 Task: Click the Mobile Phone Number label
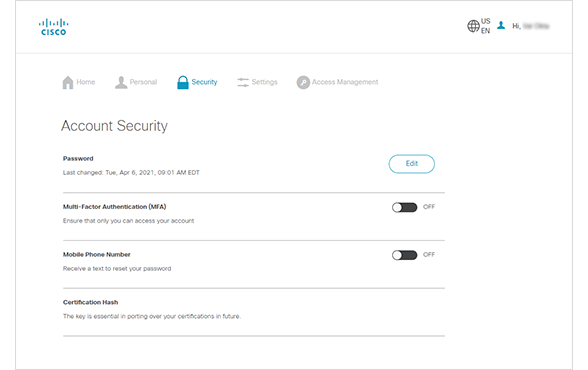(x=97, y=255)
